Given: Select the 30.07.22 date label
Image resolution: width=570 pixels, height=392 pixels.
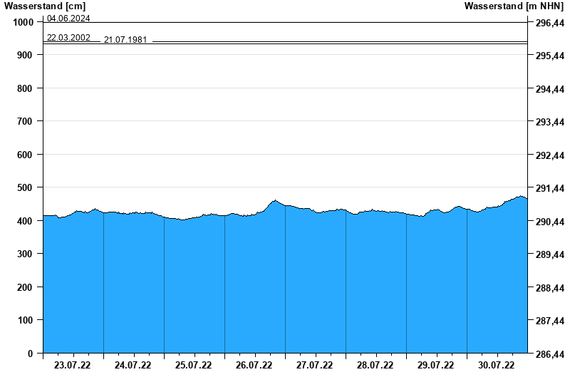Looking at the screenshot, I should (497, 366).
